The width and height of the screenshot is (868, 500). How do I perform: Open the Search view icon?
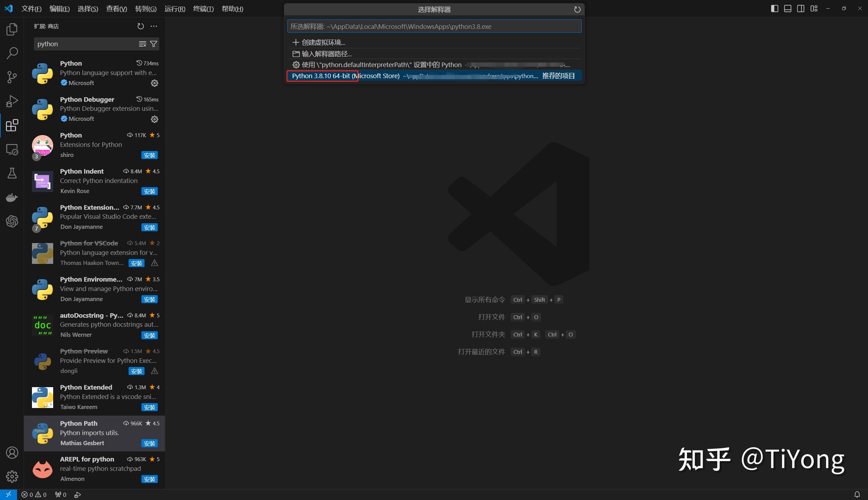12,53
